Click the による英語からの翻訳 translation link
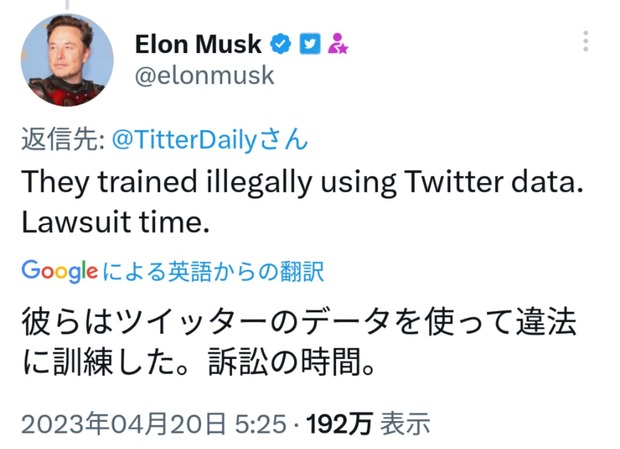The width and height of the screenshot is (620, 449). pos(212,270)
